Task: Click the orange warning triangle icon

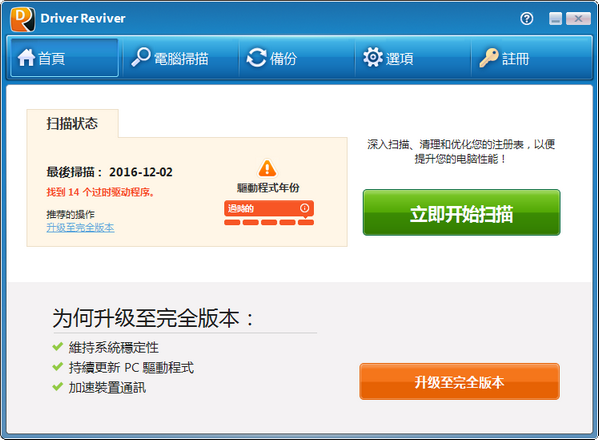Action: click(x=267, y=168)
